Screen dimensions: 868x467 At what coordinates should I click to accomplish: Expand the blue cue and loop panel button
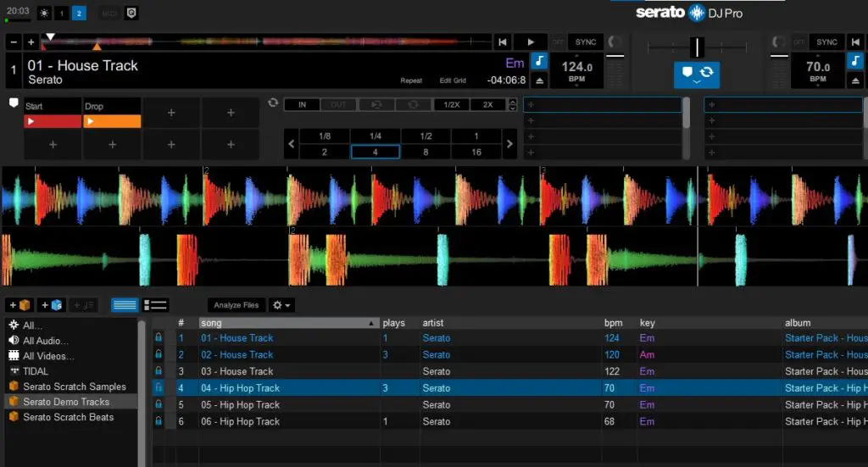click(x=697, y=75)
